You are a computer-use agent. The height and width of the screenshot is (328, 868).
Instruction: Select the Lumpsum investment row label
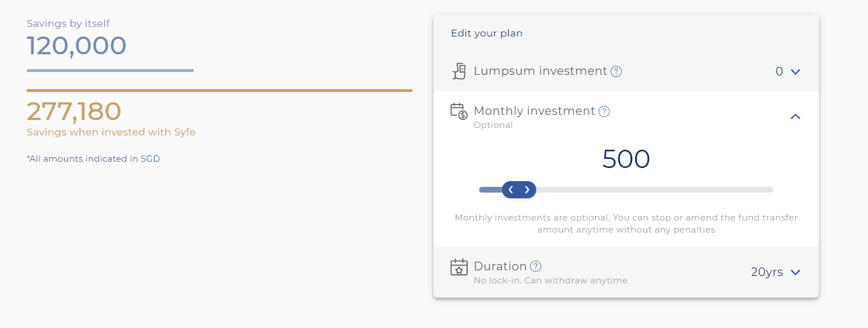pos(540,71)
